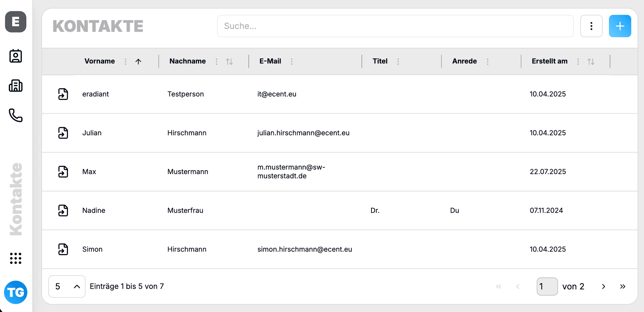The image size is (644, 312).
Task: Click the TG user avatar
Action: click(x=15, y=292)
